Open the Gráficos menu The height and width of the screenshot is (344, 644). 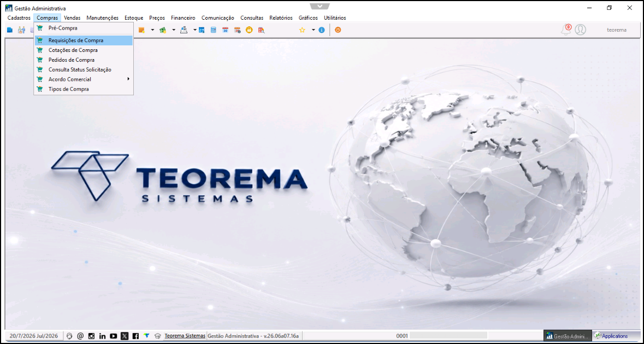click(308, 18)
